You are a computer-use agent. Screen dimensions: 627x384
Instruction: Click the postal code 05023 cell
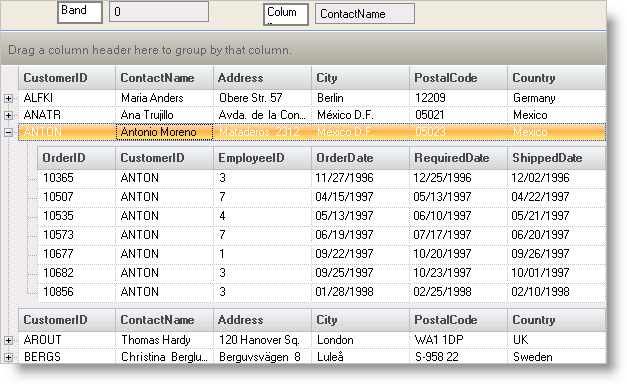(x=458, y=132)
